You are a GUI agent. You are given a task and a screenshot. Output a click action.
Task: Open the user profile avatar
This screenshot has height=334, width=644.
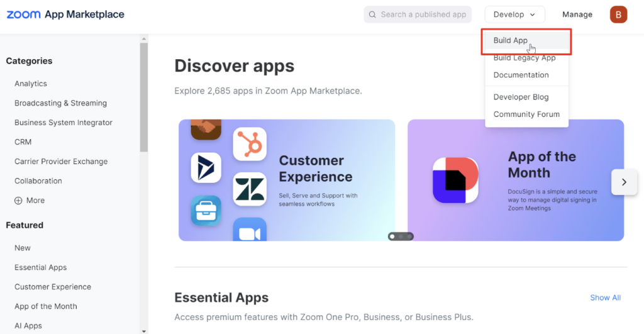[x=618, y=14]
